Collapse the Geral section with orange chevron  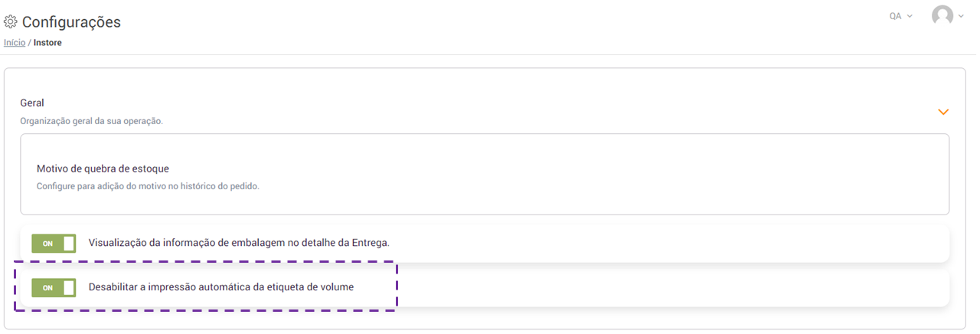point(943,112)
